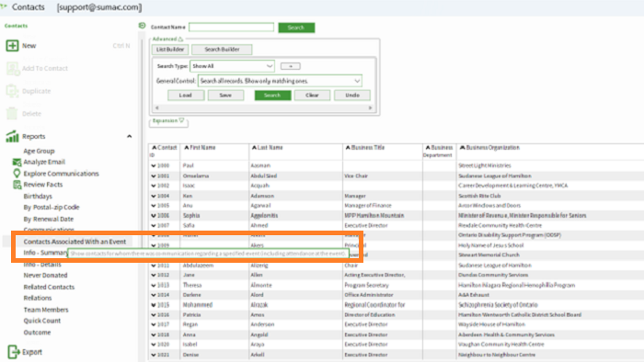The image size is (644, 362).
Task: Click the green icon beside Contact Name
Action: (x=142, y=26)
